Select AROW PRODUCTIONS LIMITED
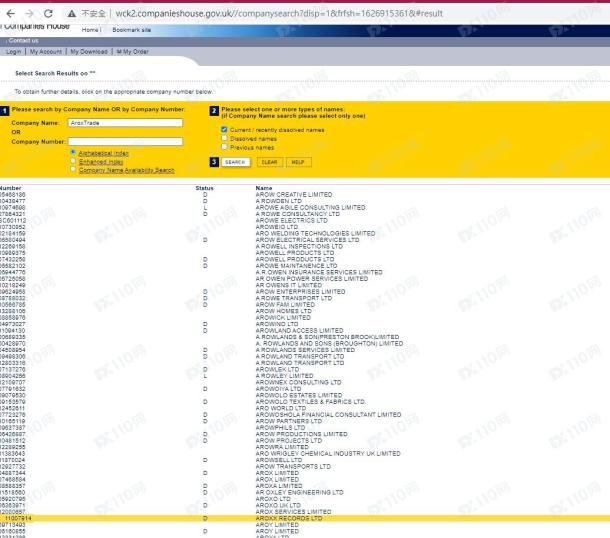Screen dimensions: 610x538 301,434
